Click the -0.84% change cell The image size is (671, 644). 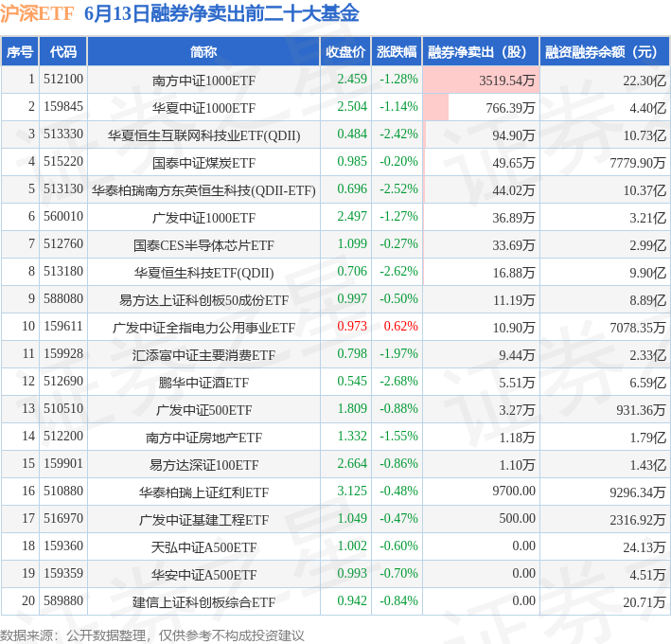coord(398,599)
